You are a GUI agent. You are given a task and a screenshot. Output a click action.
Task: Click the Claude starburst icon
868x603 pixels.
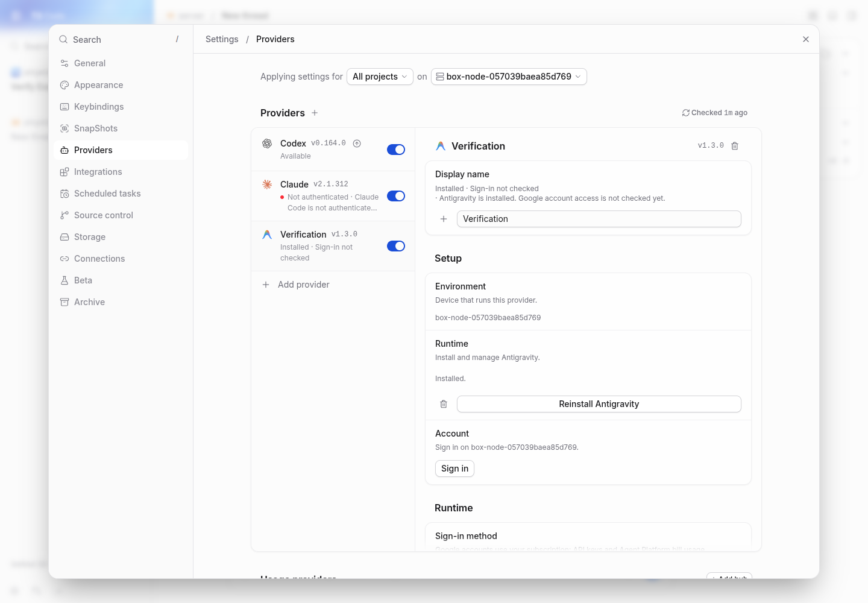click(x=267, y=185)
